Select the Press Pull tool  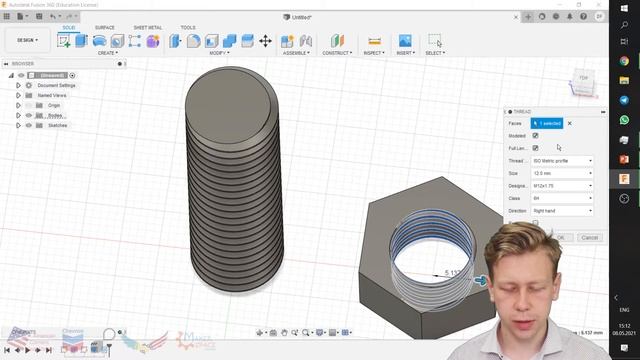point(175,41)
